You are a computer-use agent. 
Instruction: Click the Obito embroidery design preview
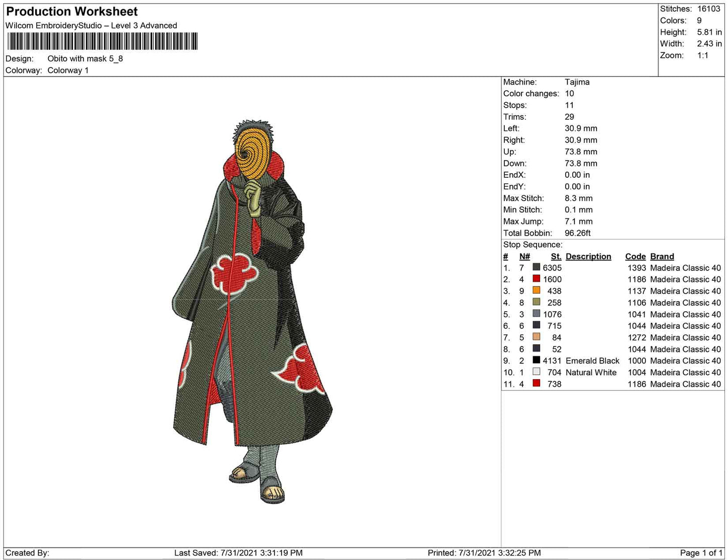point(252,311)
